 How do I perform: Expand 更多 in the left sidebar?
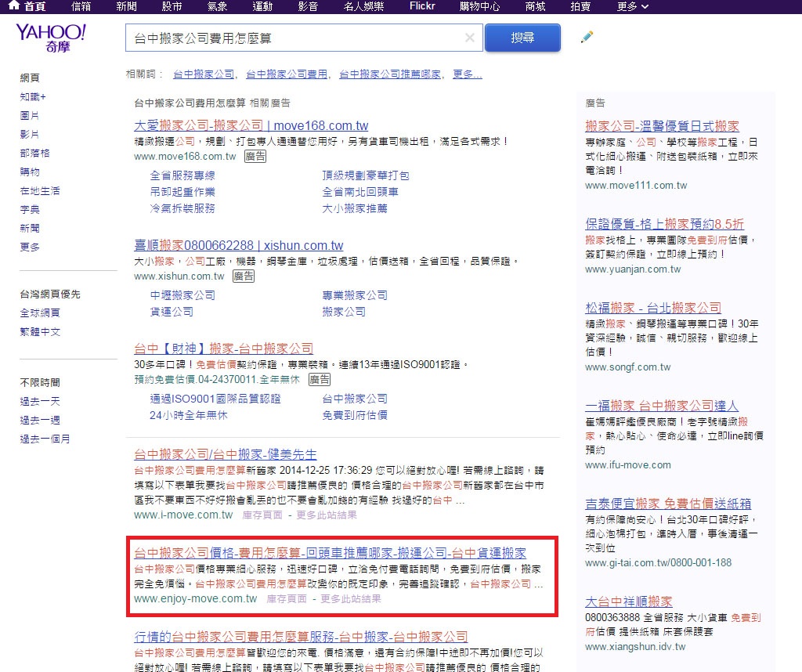(30, 247)
